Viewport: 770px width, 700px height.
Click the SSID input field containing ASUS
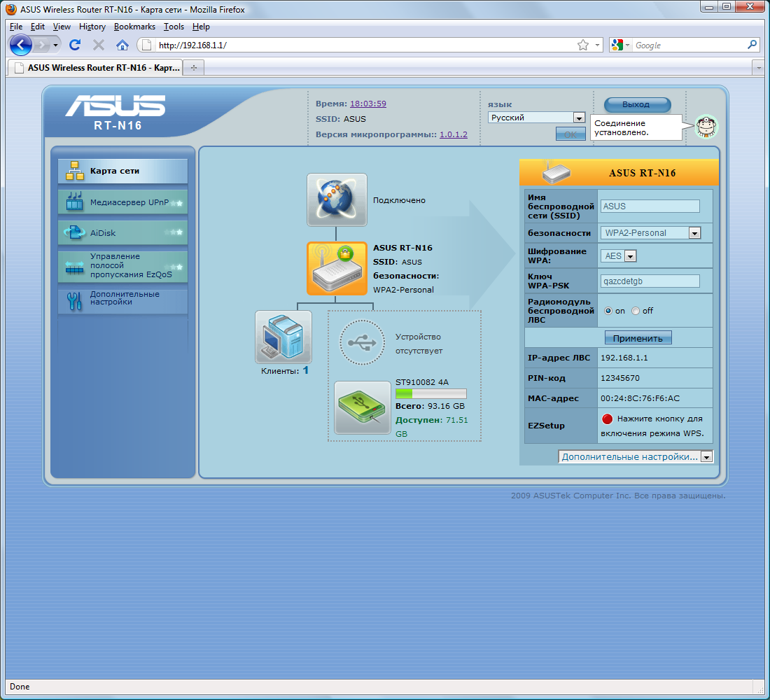(650, 206)
